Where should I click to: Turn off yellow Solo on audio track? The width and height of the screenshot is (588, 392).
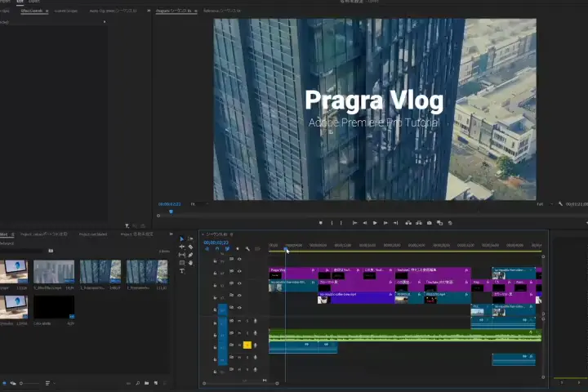(247, 345)
